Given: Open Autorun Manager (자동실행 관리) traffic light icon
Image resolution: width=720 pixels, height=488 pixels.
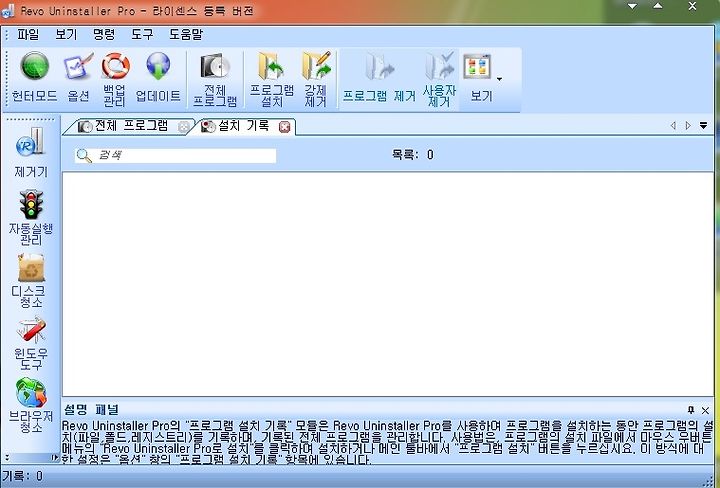Looking at the screenshot, I should pos(31,204).
